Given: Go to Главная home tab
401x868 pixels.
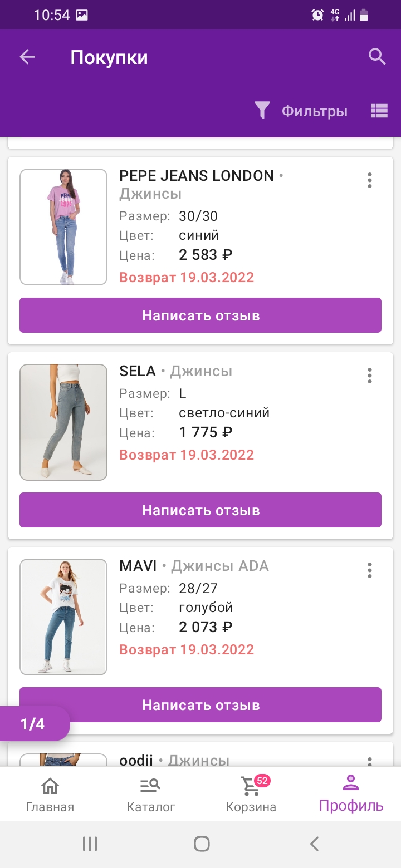Looking at the screenshot, I should (x=50, y=795).
